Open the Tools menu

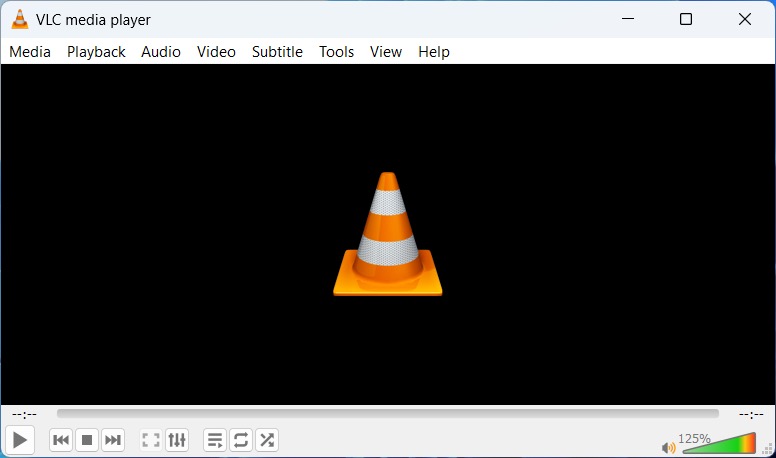click(x=336, y=51)
